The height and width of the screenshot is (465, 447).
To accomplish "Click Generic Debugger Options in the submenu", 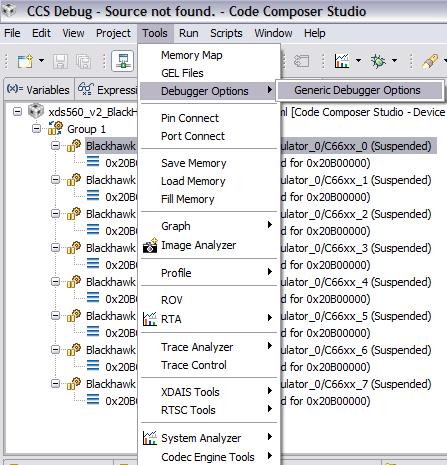I will pos(360,90).
